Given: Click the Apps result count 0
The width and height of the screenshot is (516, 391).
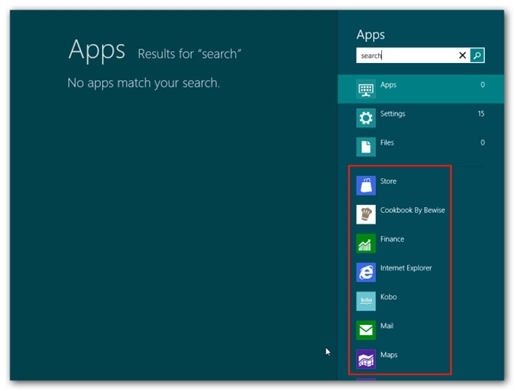Looking at the screenshot, I should click(x=482, y=85).
